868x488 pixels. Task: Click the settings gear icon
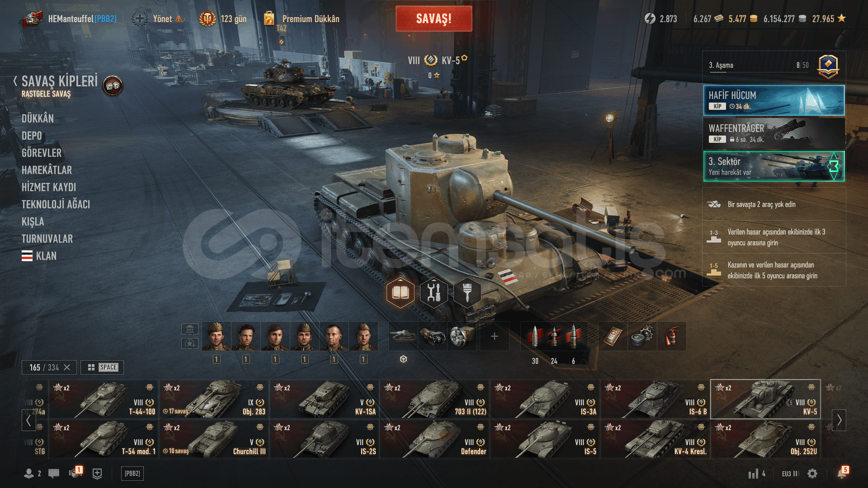tap(812, 474)
